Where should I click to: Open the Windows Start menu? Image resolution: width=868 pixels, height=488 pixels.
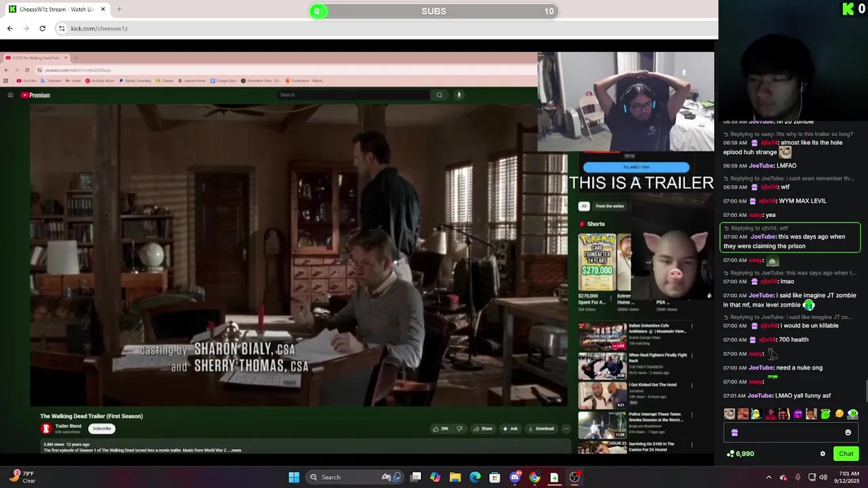294,477
